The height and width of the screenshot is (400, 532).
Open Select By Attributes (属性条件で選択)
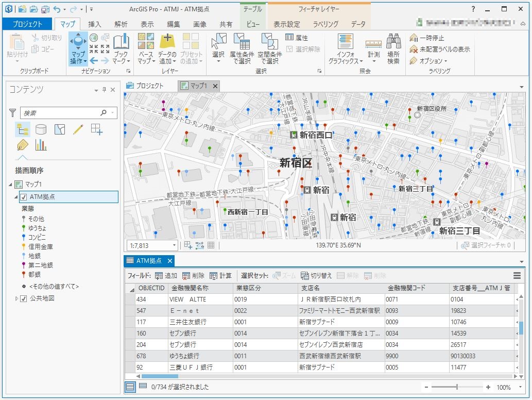point(242,48)
